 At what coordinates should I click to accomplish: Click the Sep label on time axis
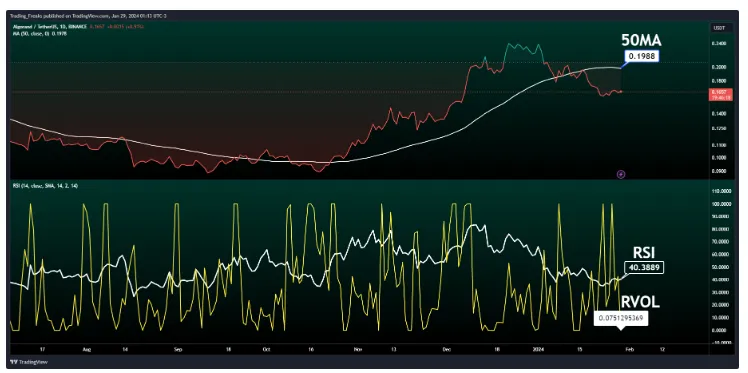click(x=178, y=349)
